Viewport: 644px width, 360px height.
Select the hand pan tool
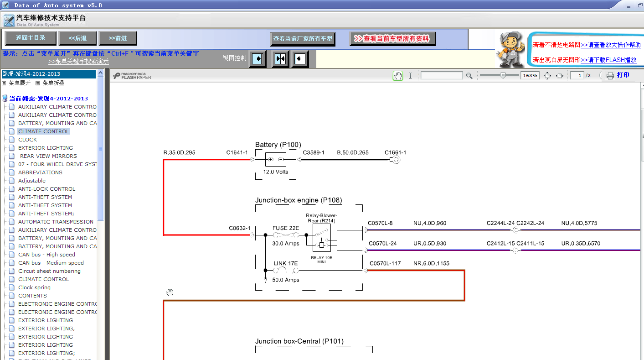398,76
